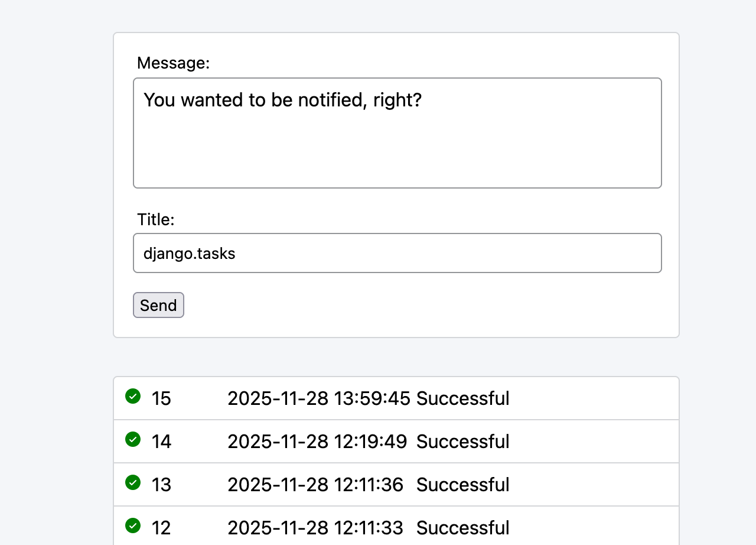Click the task number 14 entry

(161, 441)
